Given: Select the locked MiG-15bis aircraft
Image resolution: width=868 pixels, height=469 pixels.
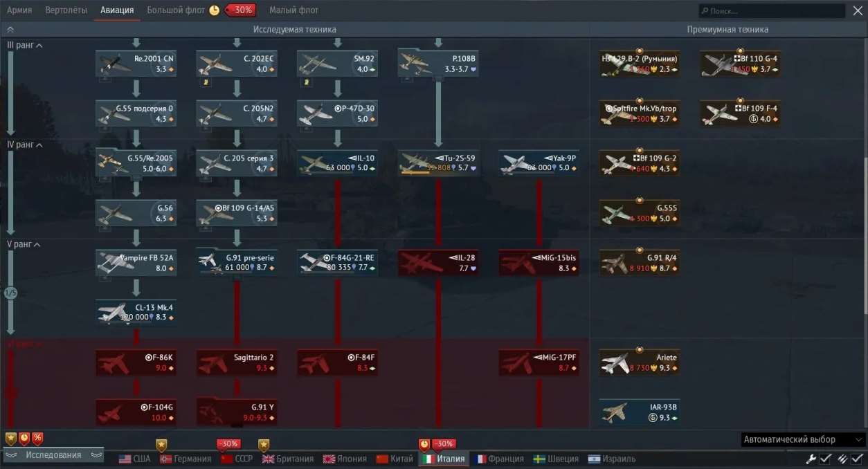Looking at the screenshot, I should coord(539,263).
